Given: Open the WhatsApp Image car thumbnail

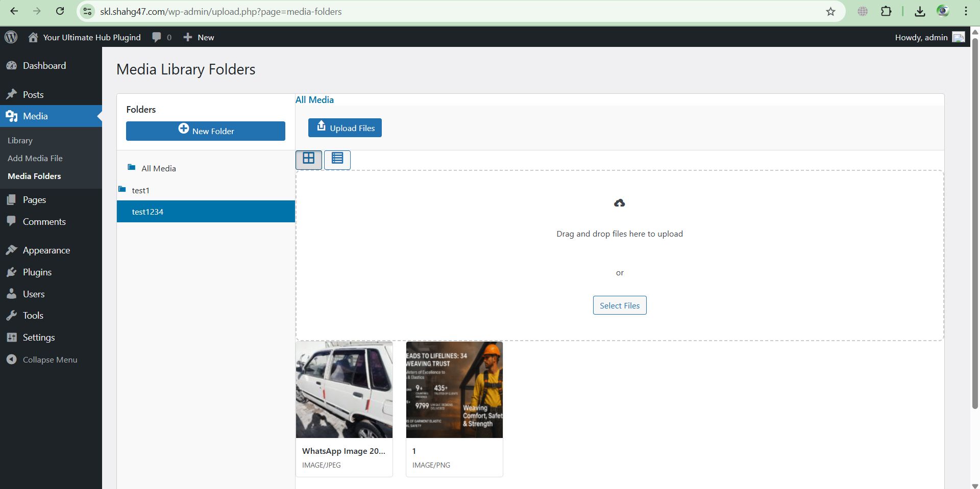Looking at the screenshot, I should tap(344, 390).
